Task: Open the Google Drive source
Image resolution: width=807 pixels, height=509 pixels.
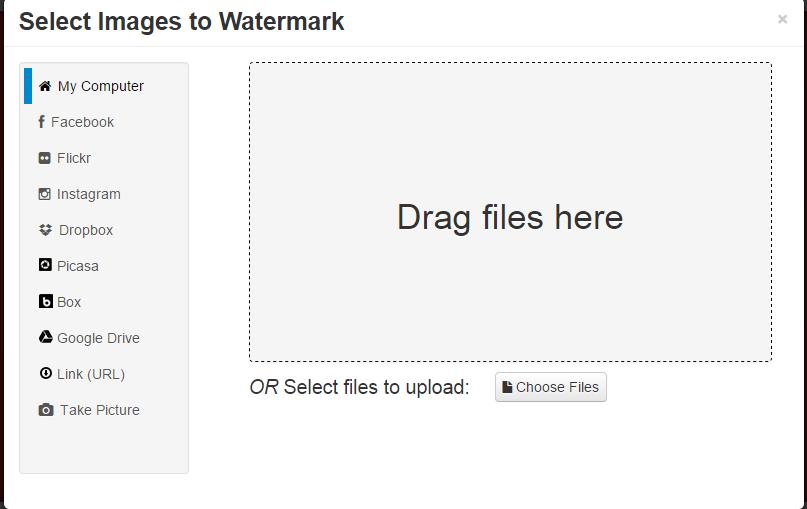Action: (x=98, y=338)
